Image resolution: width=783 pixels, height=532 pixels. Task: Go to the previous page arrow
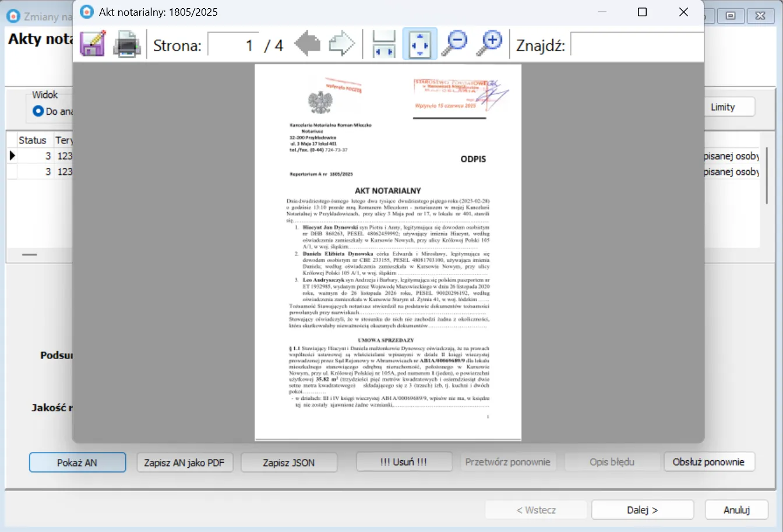coord(307,43)
